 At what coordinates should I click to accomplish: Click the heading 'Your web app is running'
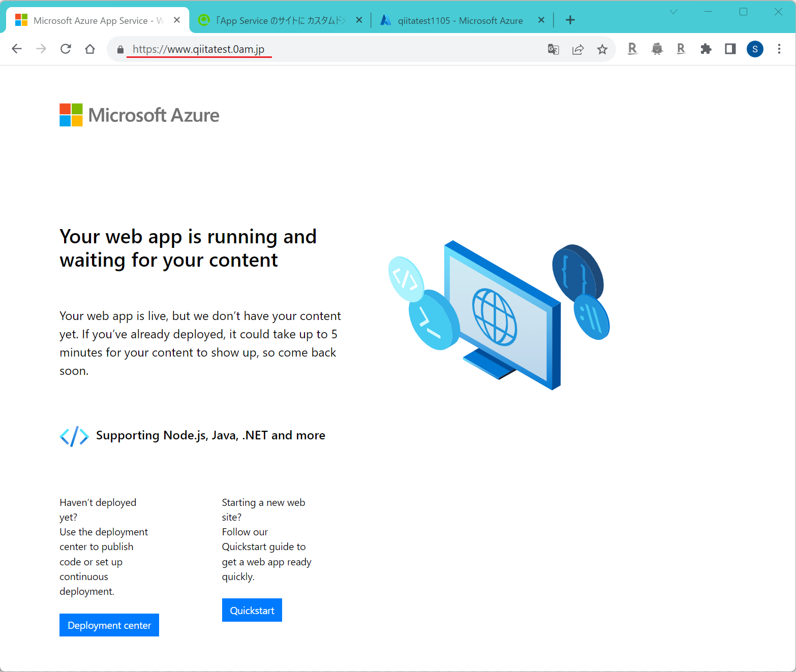(188, 248)
